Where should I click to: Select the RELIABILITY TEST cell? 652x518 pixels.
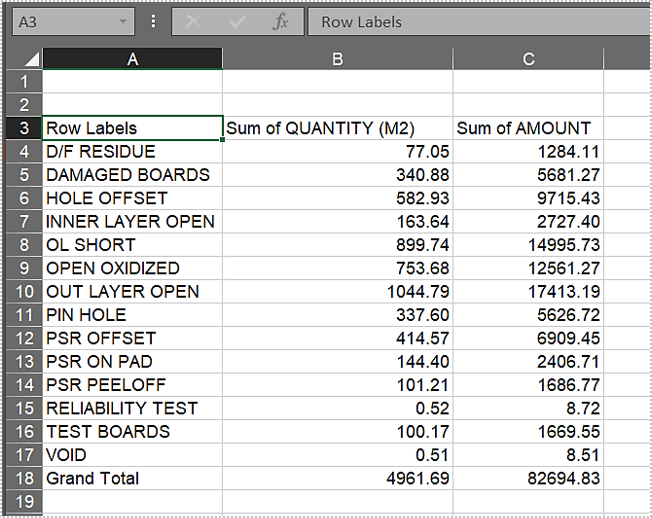(132, 408)
